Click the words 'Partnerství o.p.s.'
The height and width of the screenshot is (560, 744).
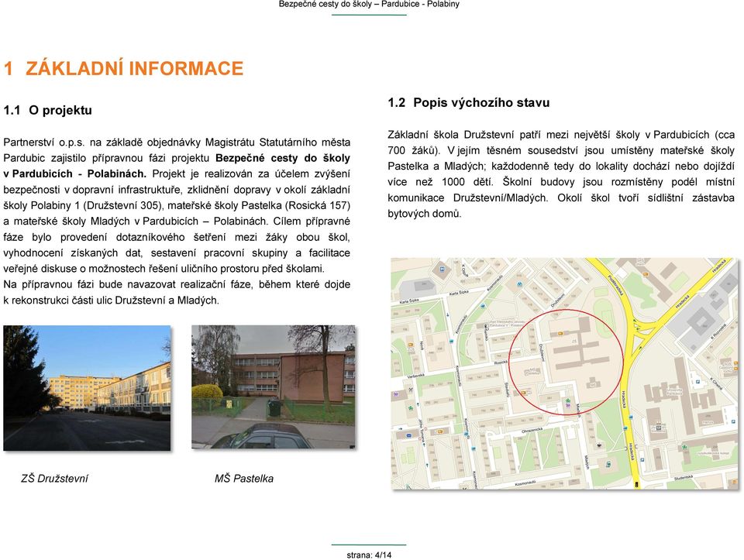click(x=43, y=143)
